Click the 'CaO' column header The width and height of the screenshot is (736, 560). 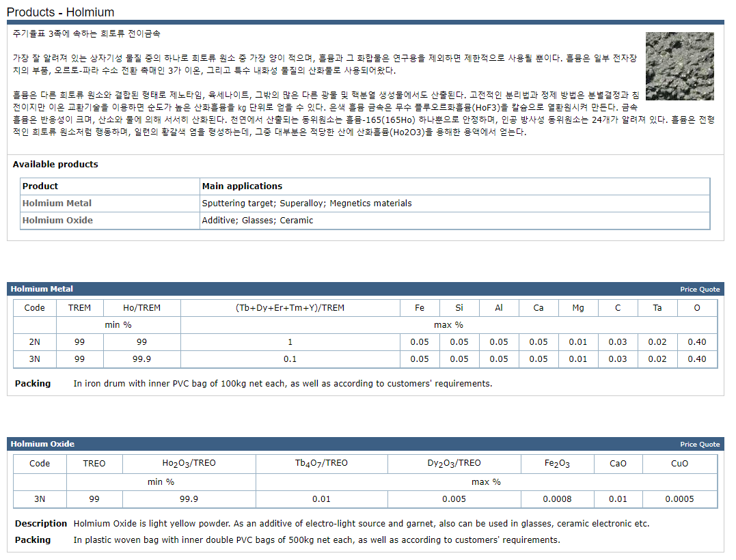pos(618,464)
